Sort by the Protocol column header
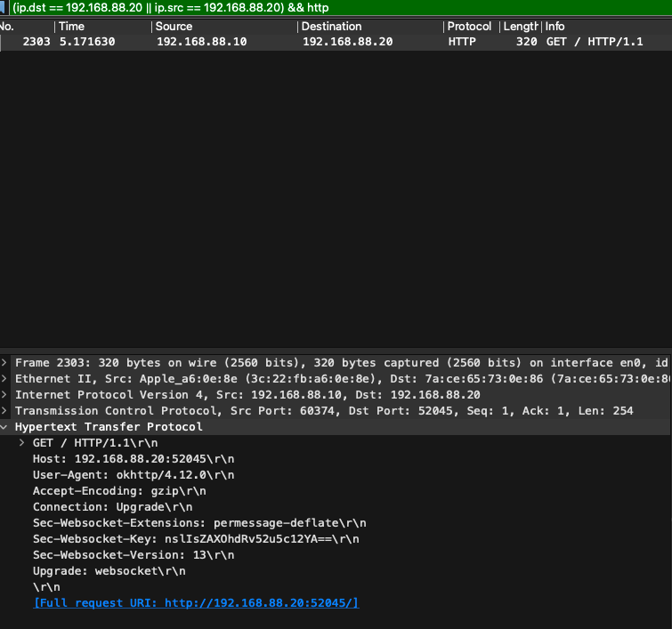The height and width of the screenshot is (629, 672). pos(469,27)
